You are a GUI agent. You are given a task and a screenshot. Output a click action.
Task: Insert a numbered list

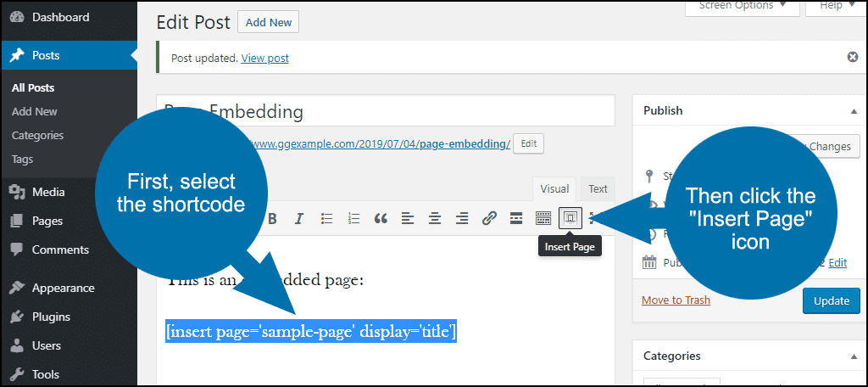tap(353, 218)
